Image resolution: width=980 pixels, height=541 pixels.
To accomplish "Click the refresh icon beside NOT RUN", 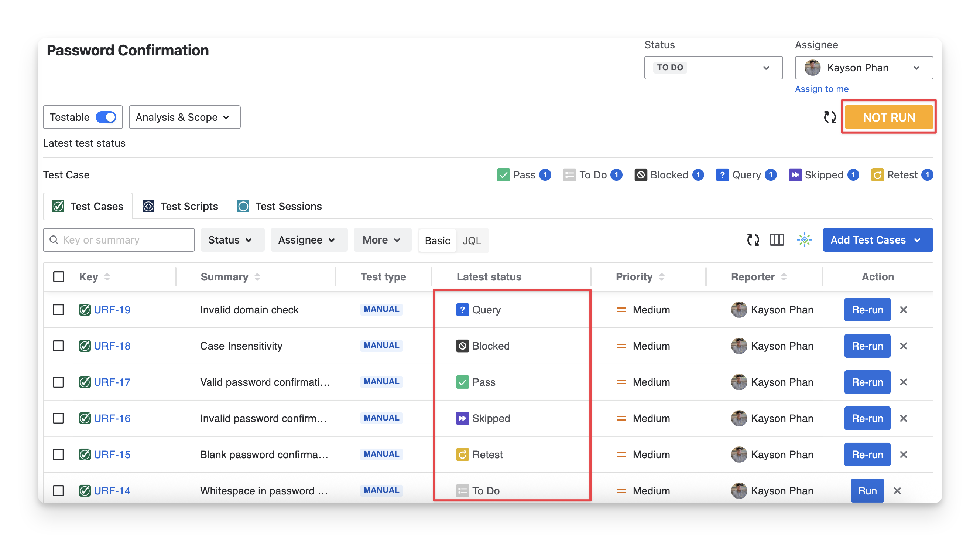I will coord(829,117).
